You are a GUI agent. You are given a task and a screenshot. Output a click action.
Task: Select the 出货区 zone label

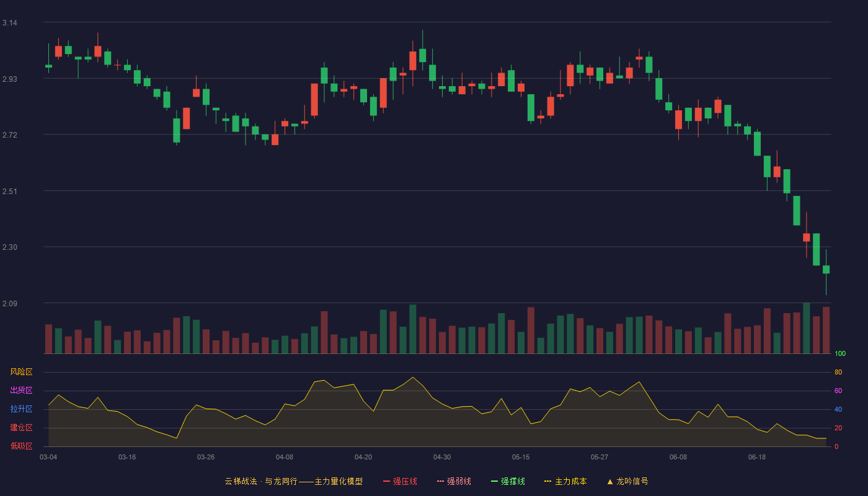21,391
